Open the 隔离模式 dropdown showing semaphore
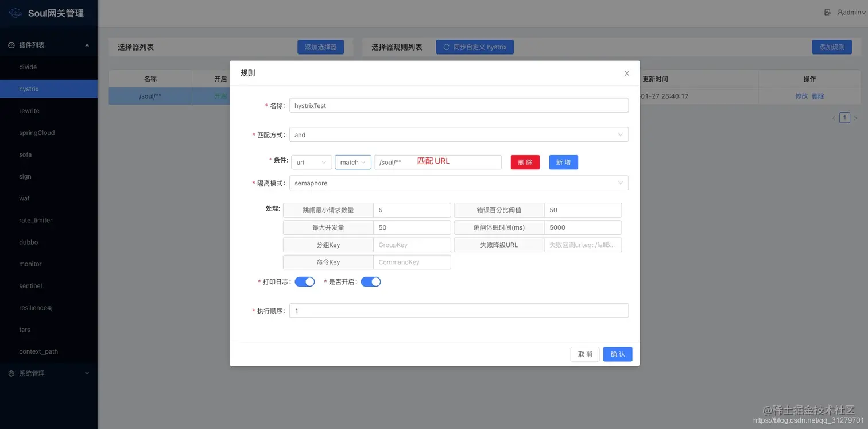The height and width of the screenshot is (429, 868). 458,183
